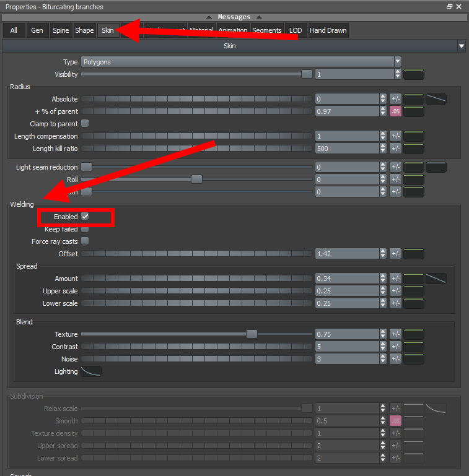The height and width of the screenshot is (476, 469).
Task: Click the Absolute variance +/- button
Action: 395,99
